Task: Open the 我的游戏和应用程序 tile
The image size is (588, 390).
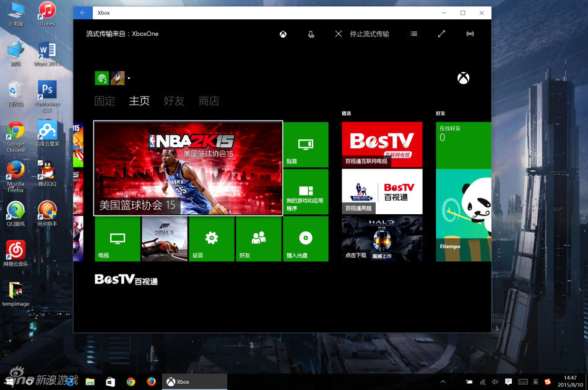Action: coord(305,192)
